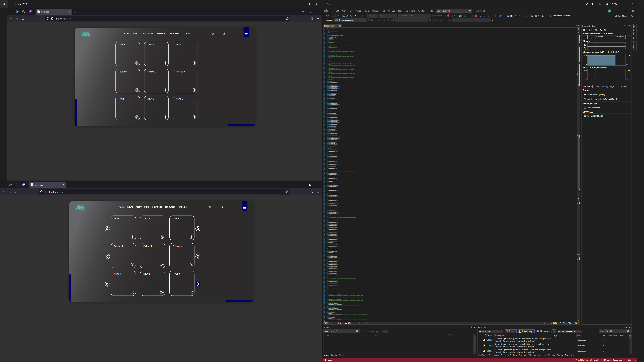Image resolution: width=644 pixels, height=362 pixels.
Task: Collapse the Events graph section in Diagnostic Tools
Action: (x=583, y=41)
